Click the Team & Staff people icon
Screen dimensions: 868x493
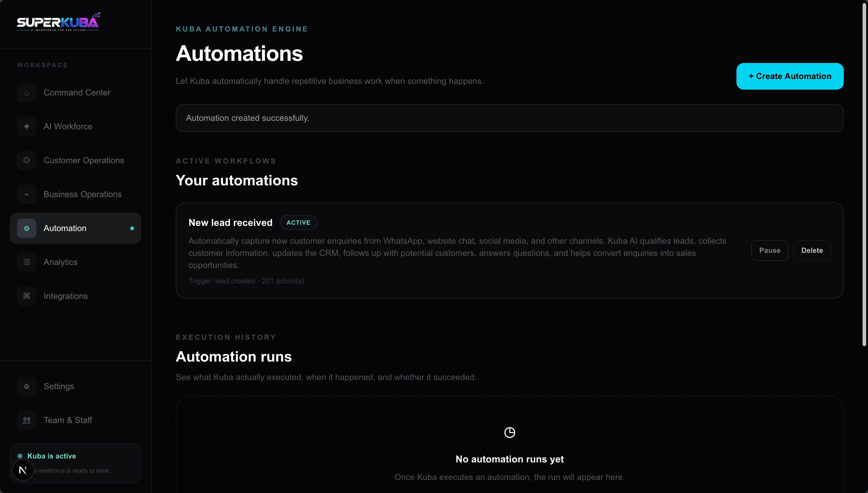26,420
